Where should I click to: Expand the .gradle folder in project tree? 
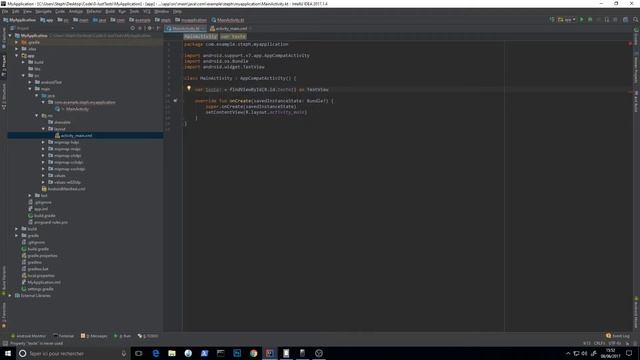click(17, 42)
